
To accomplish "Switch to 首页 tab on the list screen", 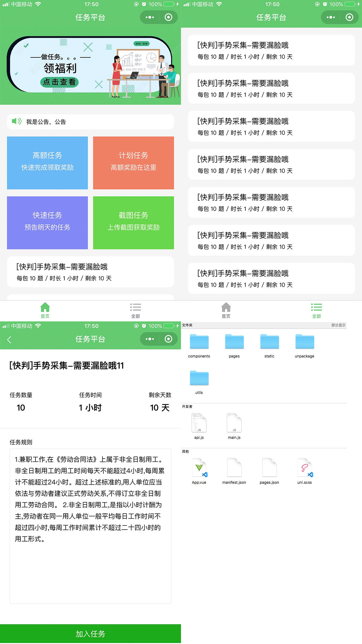I will pos(226,310).
